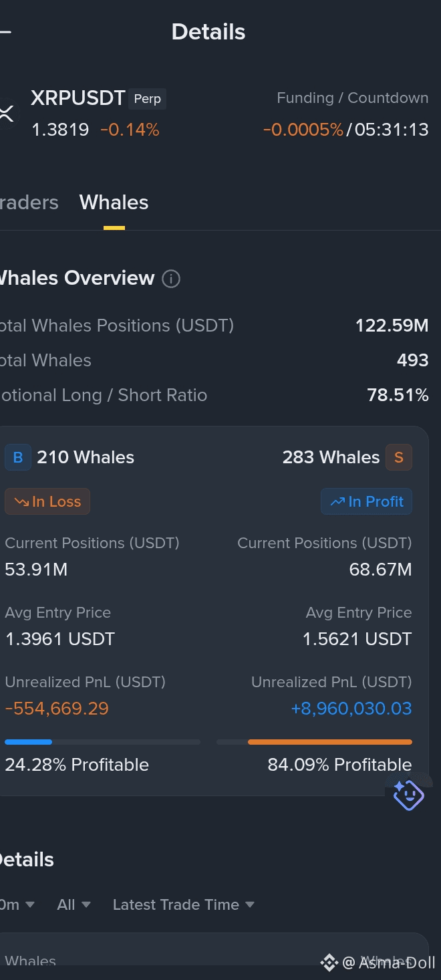
Task: Tap the orange S sell badge
Action: [399, 458]
